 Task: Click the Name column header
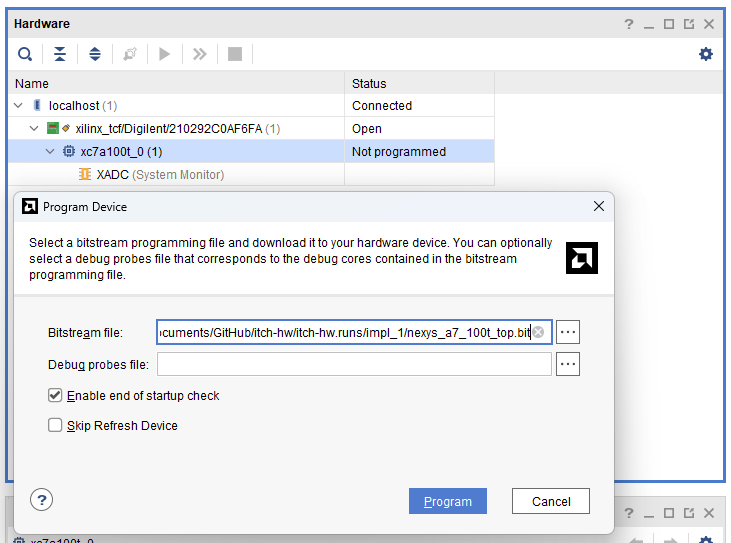[176, 83]
